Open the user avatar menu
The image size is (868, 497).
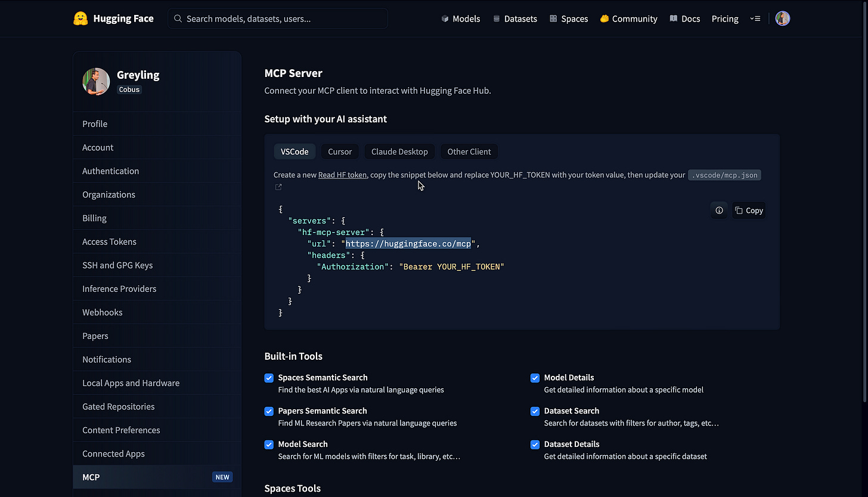(783, 18)
